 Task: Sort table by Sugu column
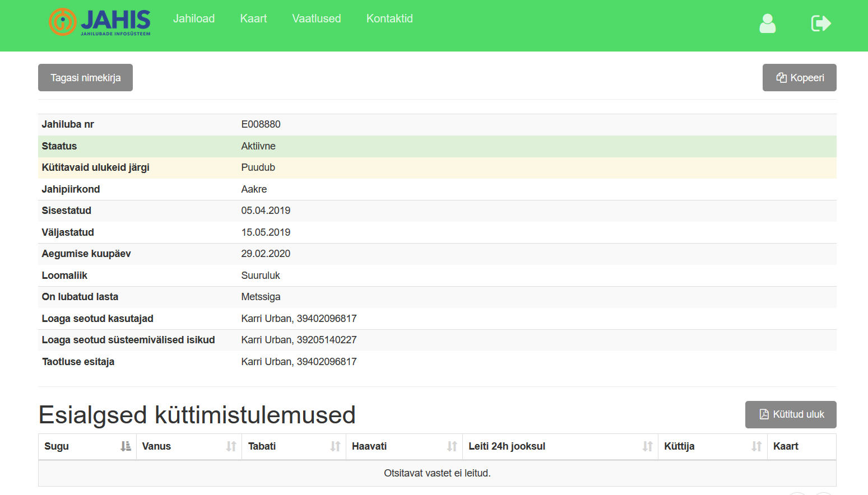(87, 446)
